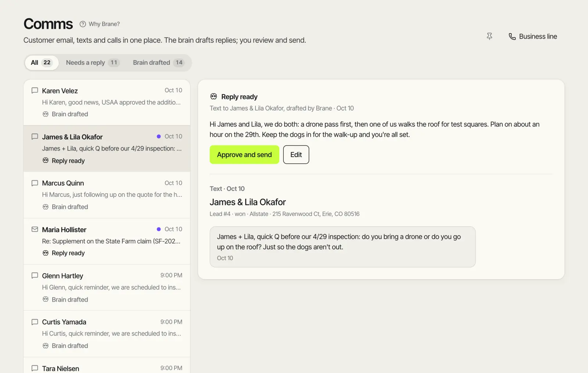Click the envelope icon on Maria Hollister row
The height and width of the screenshot is (373, 588).
click(x=35, y=229)
